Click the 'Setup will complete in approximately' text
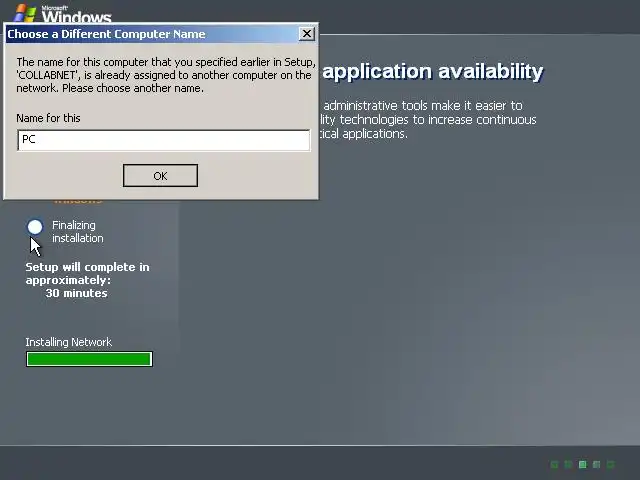Image resolution: width=640 pixels, height=480 pixels. [x=87, y=273]
